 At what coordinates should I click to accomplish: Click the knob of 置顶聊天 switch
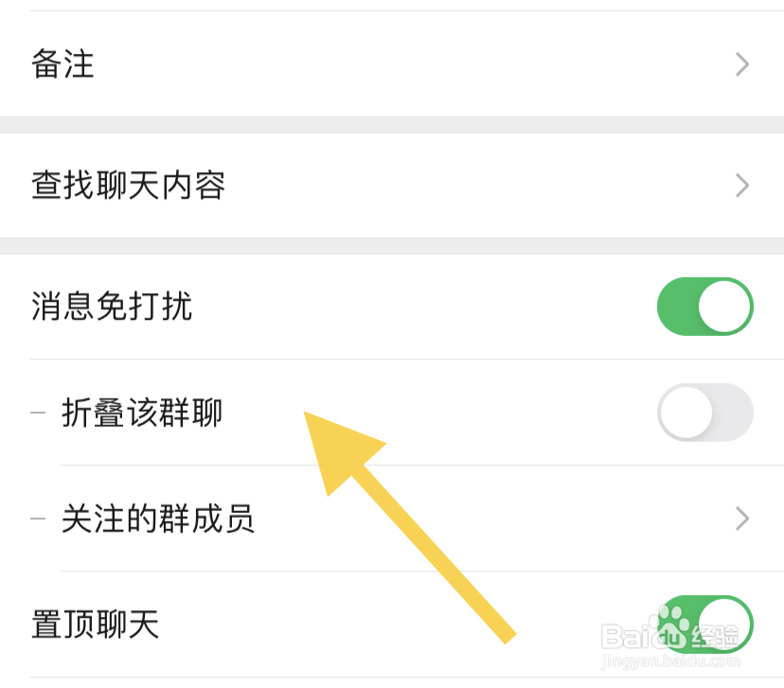pos(725,625)
